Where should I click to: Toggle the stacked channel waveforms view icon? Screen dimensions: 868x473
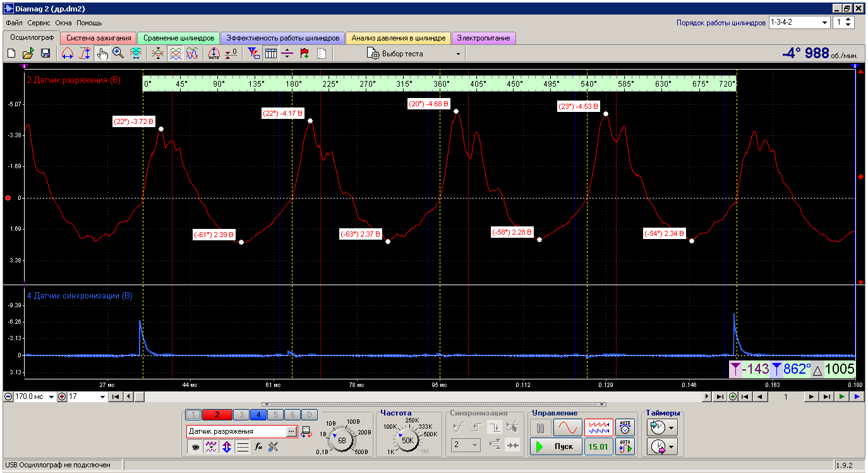pos(176,54)
